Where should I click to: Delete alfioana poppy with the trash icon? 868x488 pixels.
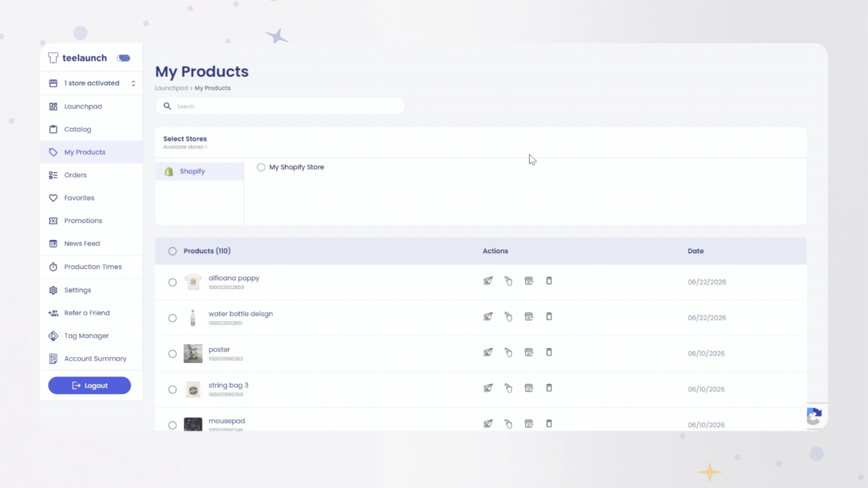coord(549,281)
